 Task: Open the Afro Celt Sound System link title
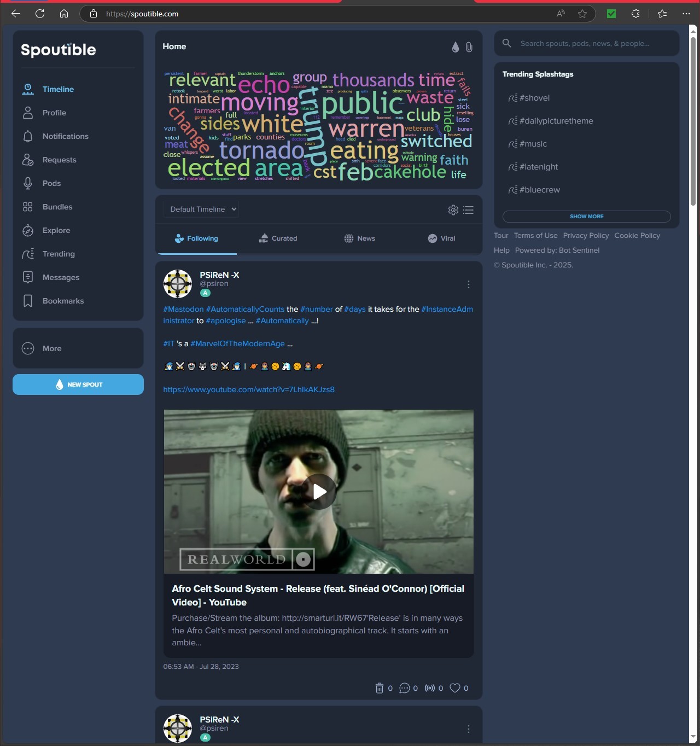point(318,595)
